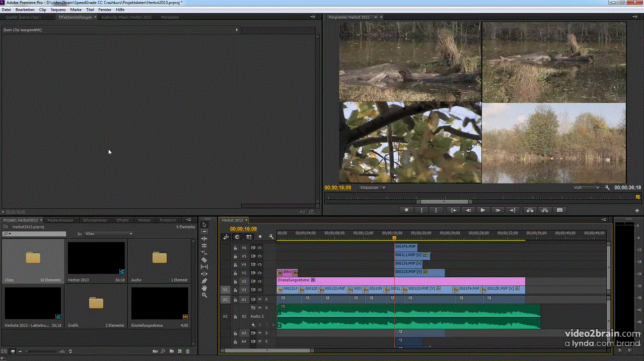
Task: Open timeline display settings wrench
Action: 271,237
